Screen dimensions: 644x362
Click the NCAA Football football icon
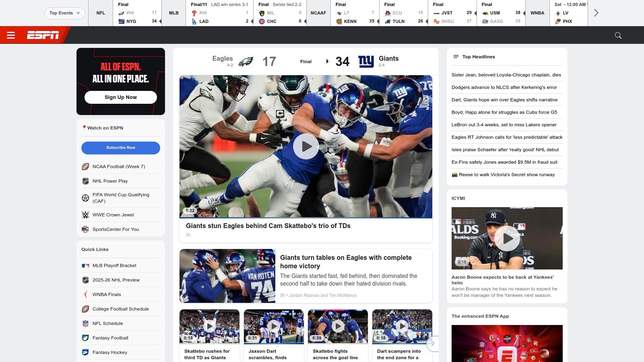(85, 167)
